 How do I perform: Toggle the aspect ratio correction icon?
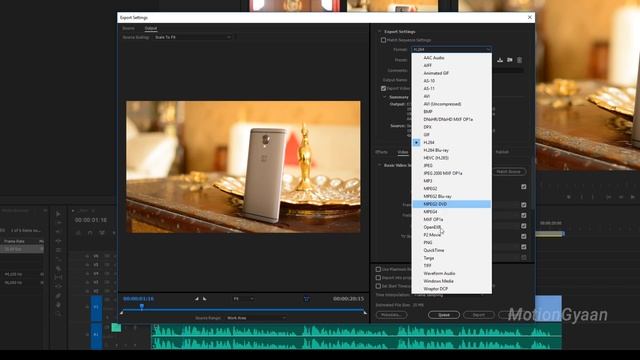306,299
